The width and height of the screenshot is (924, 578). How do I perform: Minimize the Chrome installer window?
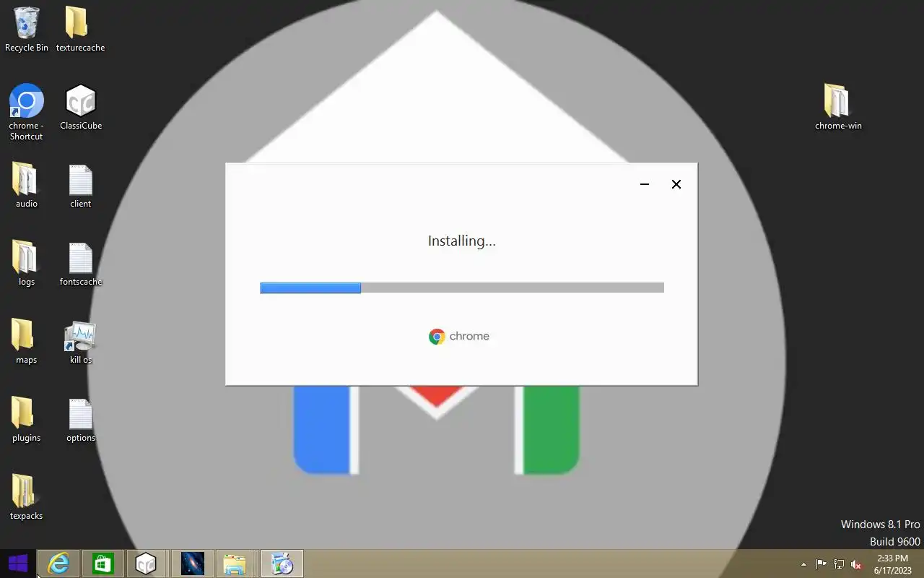(645, 184)
